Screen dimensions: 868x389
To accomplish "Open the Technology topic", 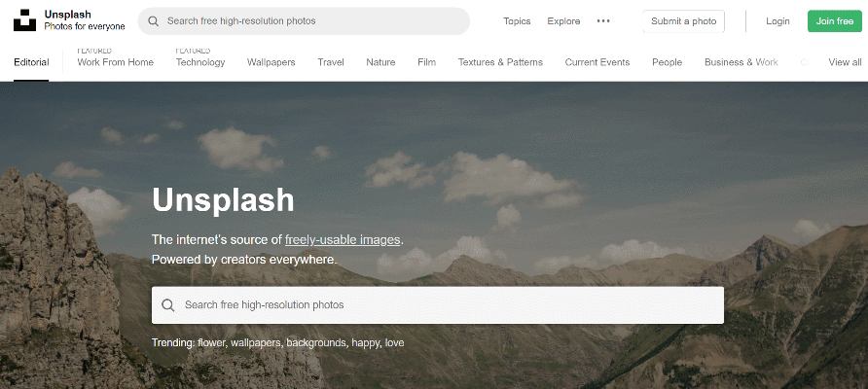I will (x=200, y=62).
